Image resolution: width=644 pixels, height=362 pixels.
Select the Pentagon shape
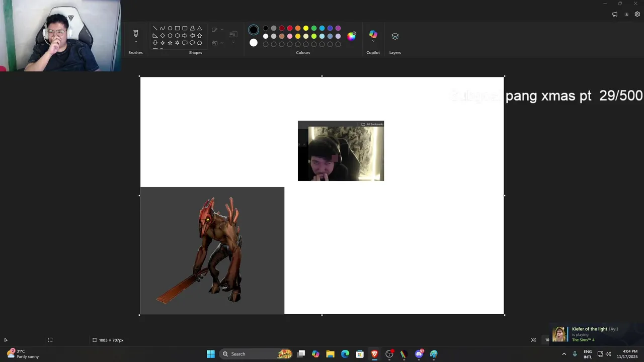pos(170,36)
